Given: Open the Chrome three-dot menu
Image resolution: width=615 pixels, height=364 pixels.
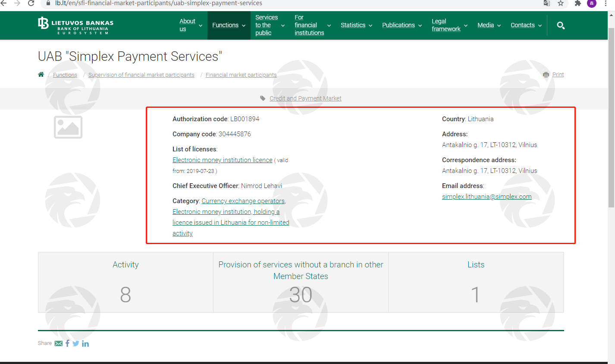Looking at the screenshot, I should click(x=606, y=3).
